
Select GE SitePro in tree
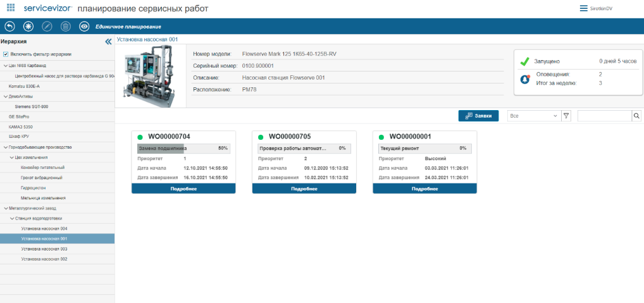[x=19, y=116]
